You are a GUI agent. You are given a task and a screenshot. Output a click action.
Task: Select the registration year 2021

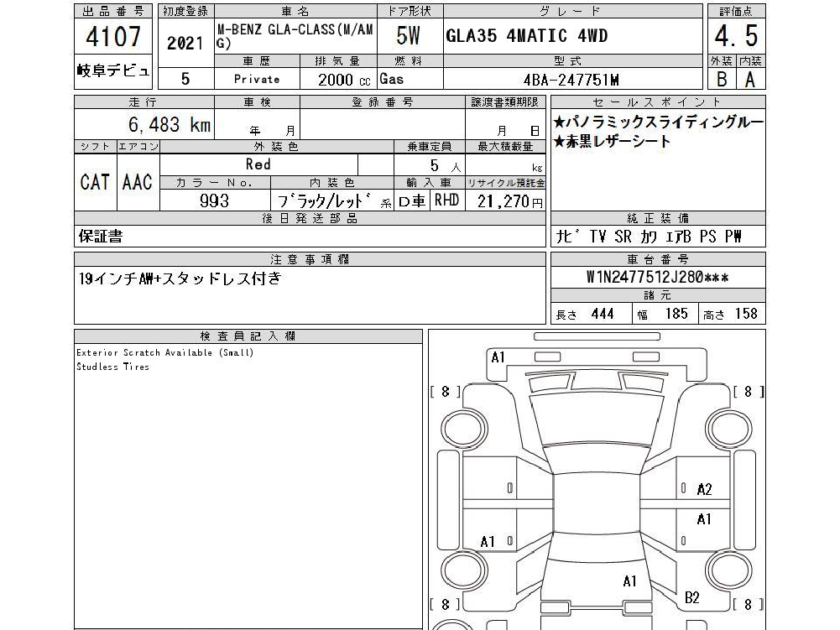point(185,43)
